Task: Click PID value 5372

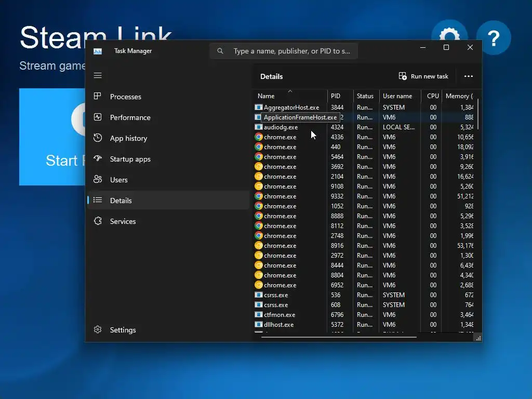Action: coord(337,324)
